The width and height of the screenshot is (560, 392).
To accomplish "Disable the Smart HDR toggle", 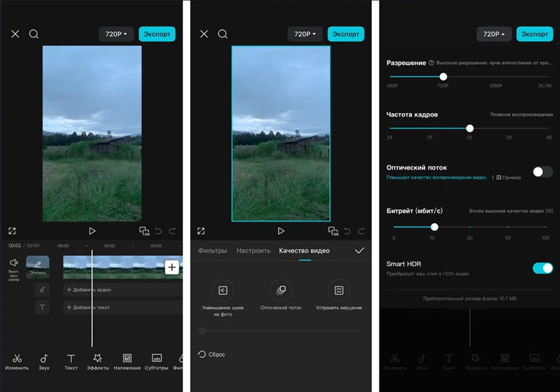I will tap(543, 268).
